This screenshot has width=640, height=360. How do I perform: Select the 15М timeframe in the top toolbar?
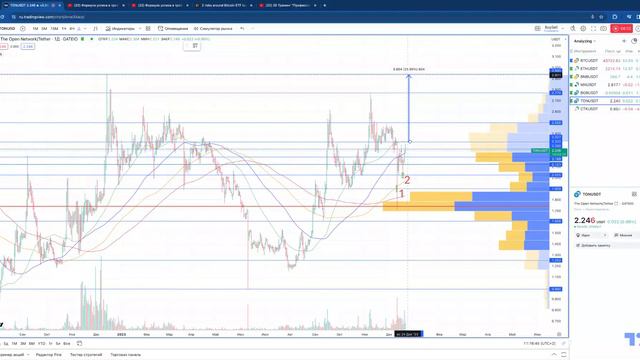pyautogui.click(x=54, y=29)
